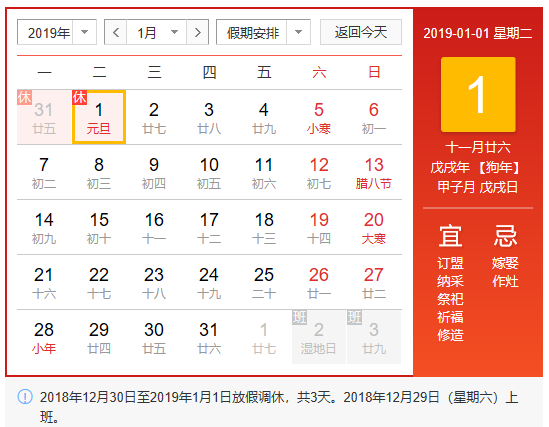Select January 1 元旦 date cell
This screenshot has height=427, width=549.
click(99, 117)
